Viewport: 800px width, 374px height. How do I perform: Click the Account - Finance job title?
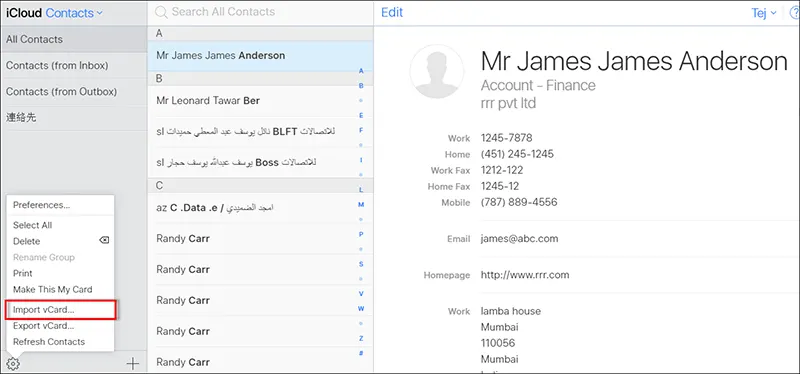pyautogui.click(x=538, y=85)
